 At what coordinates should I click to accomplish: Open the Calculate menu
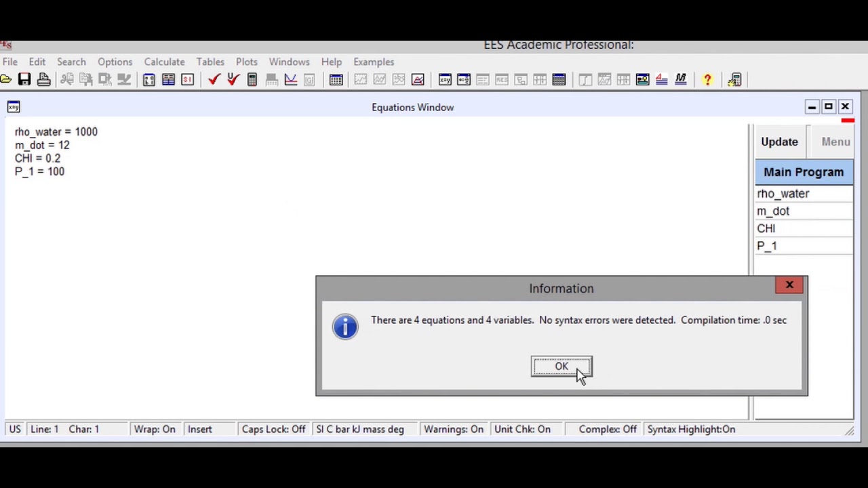click(x=164, y=62)
